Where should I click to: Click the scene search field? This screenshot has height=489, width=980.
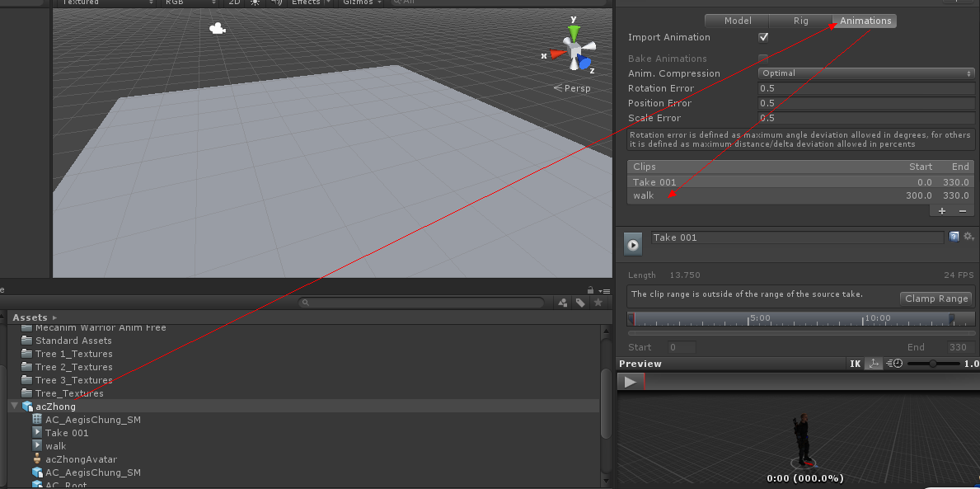[x=500, y=2]
